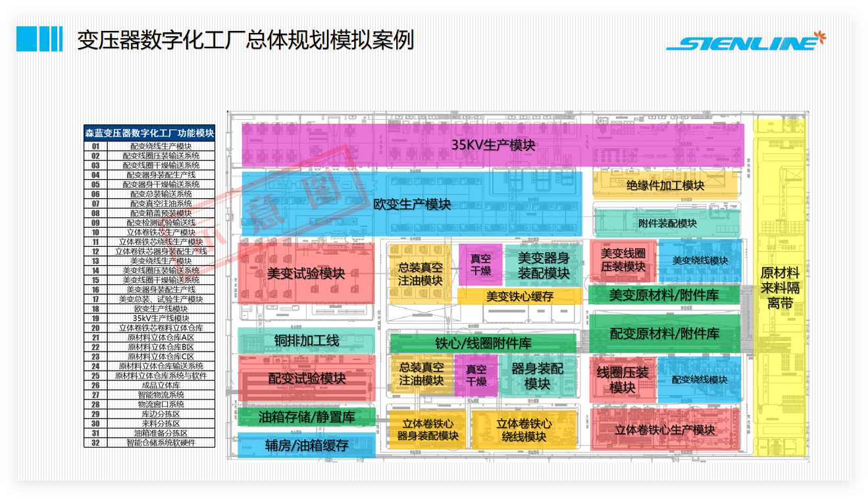Viewport: 868px width, 497px height.
Task: Select the blue 欧变生产模块 zone
Action: pos(411,204)
